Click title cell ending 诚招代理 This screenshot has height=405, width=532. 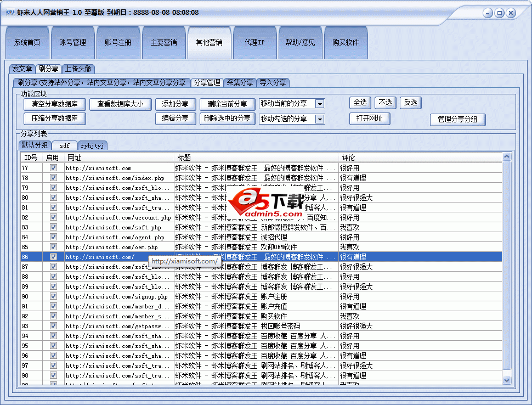(x=256, y=237)
